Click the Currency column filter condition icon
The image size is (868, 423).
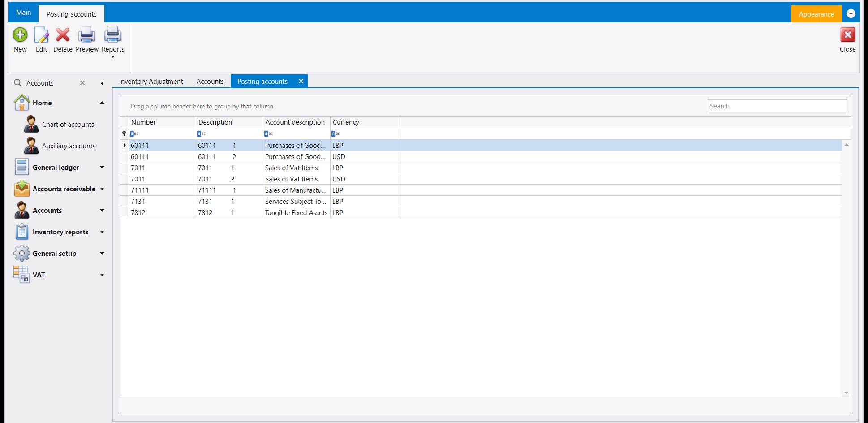tap(336, 134)
